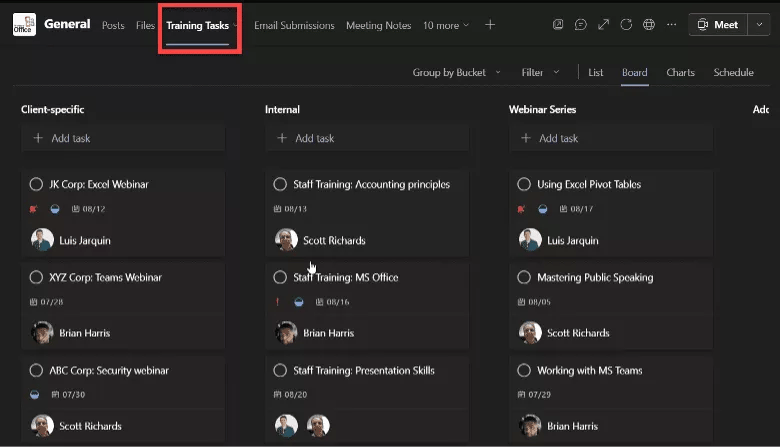Switch to List view

pos(595,73)
